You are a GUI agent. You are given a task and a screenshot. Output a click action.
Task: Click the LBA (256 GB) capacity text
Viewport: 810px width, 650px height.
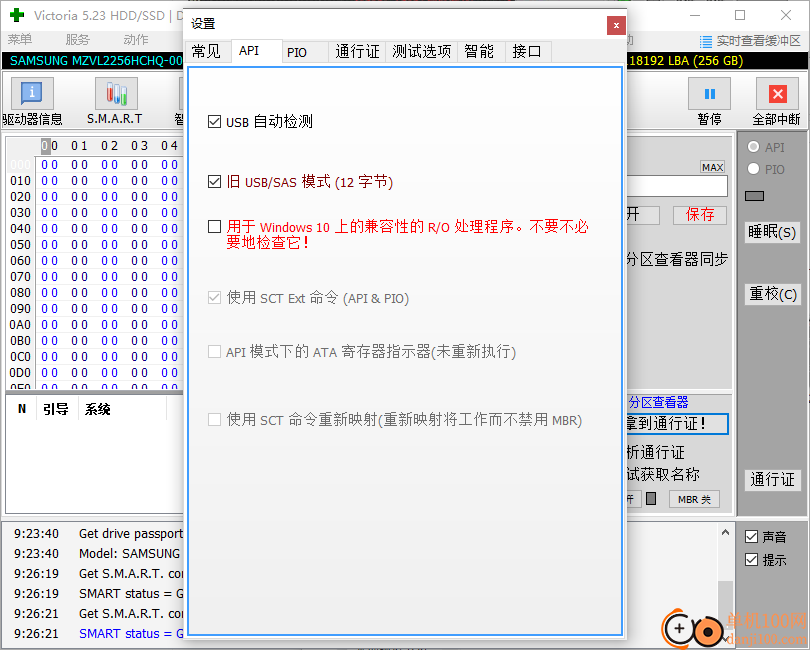tap(686, 60)
